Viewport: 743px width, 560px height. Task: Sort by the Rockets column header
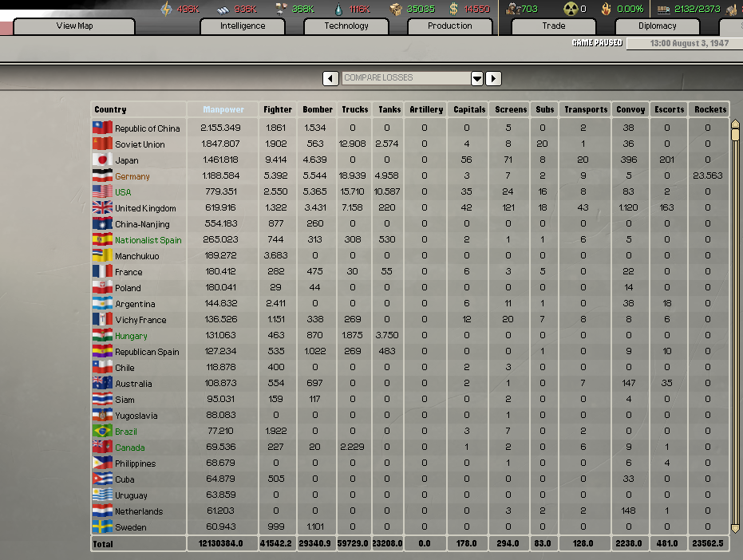(x=709, y=109)
